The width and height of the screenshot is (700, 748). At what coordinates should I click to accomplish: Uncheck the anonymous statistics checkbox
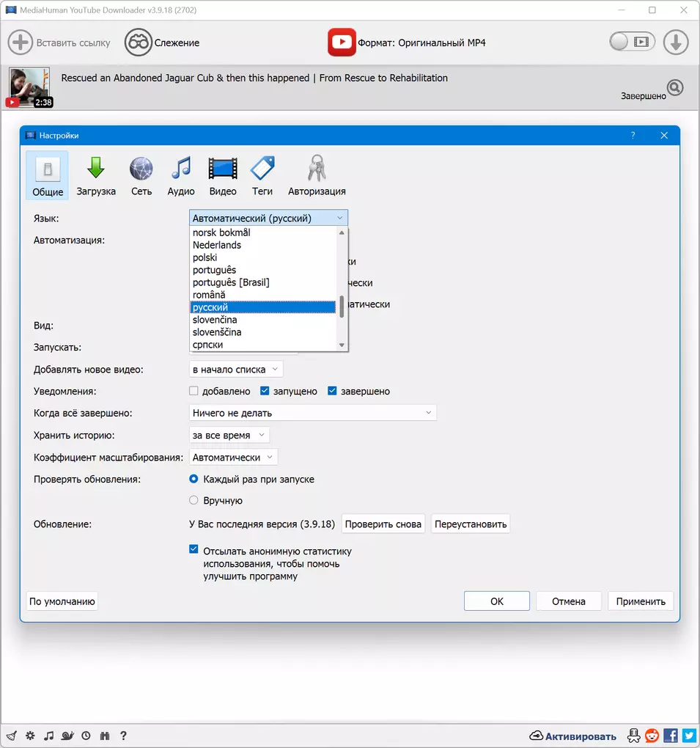click(x=194, y=549)
